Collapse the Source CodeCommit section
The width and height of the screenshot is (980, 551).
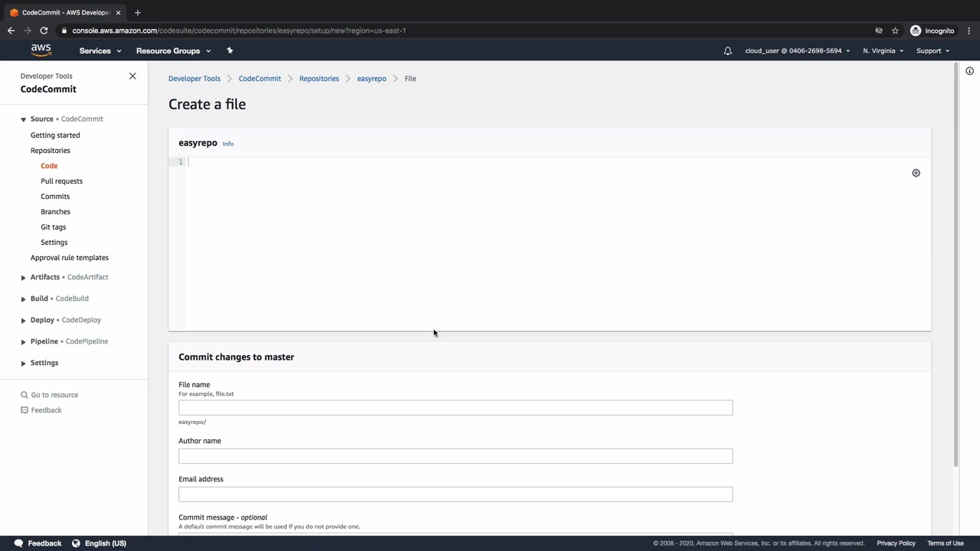click(23, 119)
